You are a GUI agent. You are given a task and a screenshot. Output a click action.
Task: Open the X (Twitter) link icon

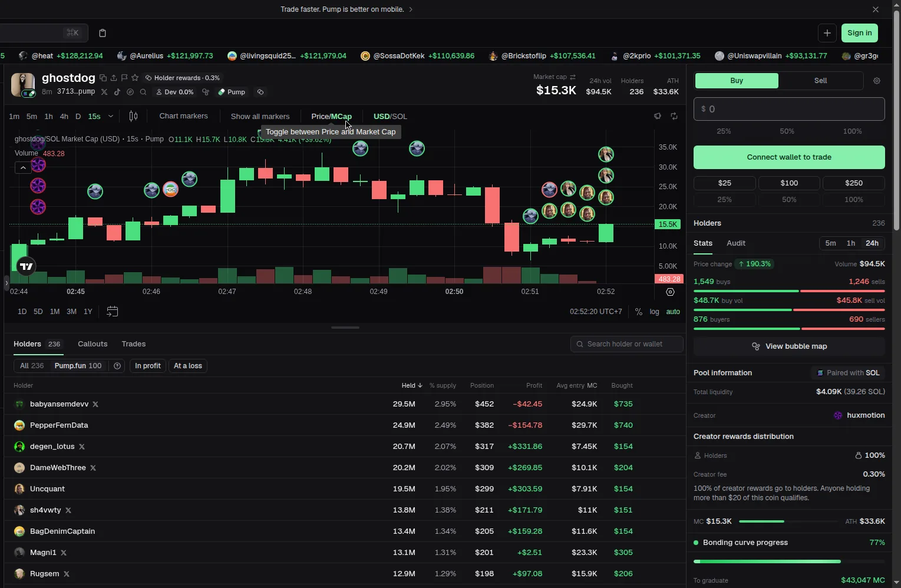(x=104, y=92)
